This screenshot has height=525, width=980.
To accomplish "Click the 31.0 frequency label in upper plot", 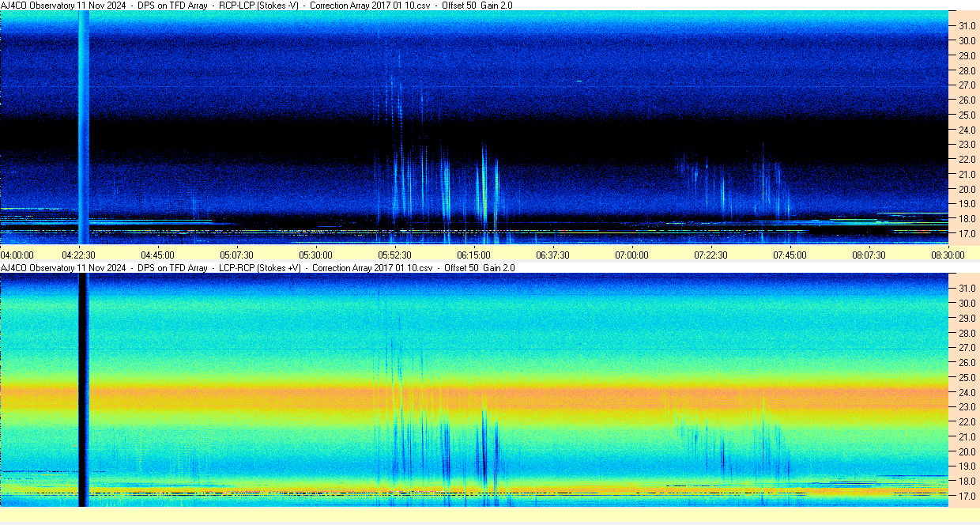I will (967, 26).
